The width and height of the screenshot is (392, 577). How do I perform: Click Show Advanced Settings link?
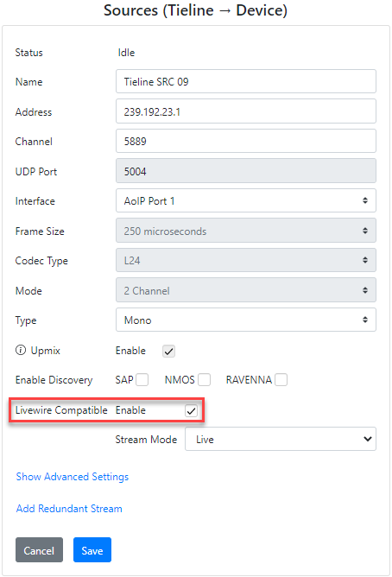73,477
